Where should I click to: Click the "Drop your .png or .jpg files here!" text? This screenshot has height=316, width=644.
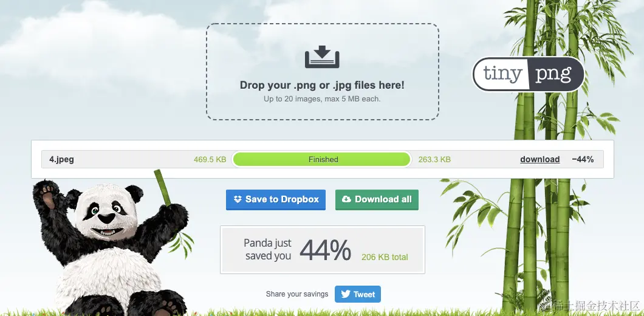(322, 86)
